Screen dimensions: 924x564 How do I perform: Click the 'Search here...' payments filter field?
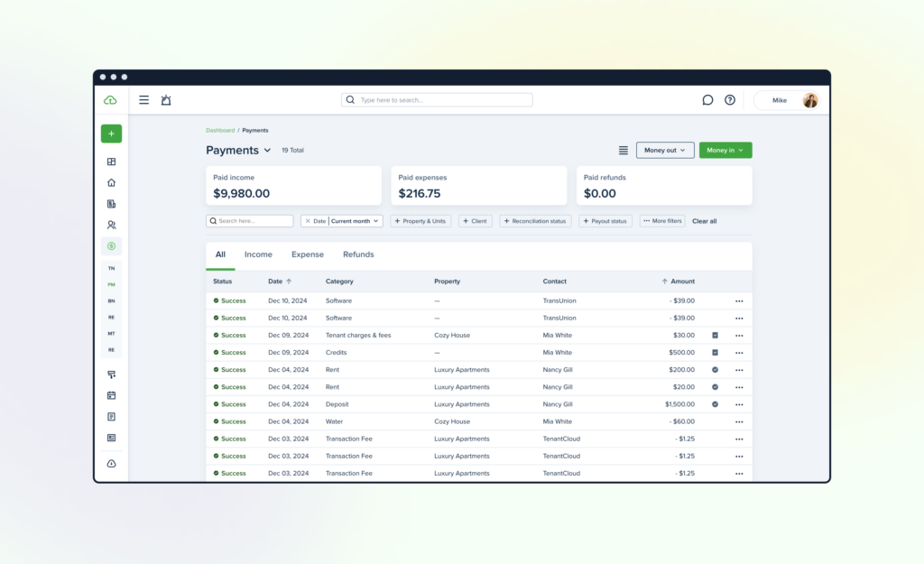coord(249,221)
